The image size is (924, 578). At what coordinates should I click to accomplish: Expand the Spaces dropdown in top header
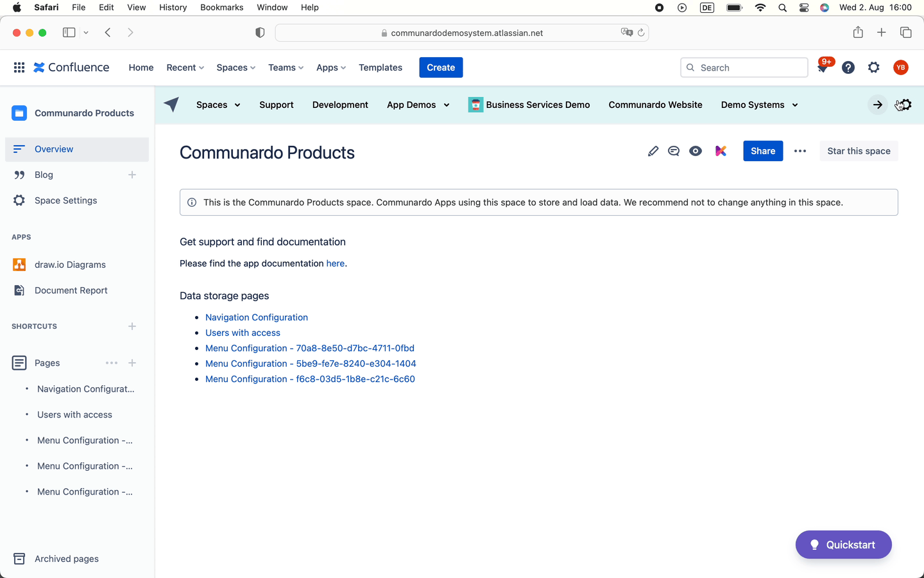pyautogui.click(x=236, y=67)
